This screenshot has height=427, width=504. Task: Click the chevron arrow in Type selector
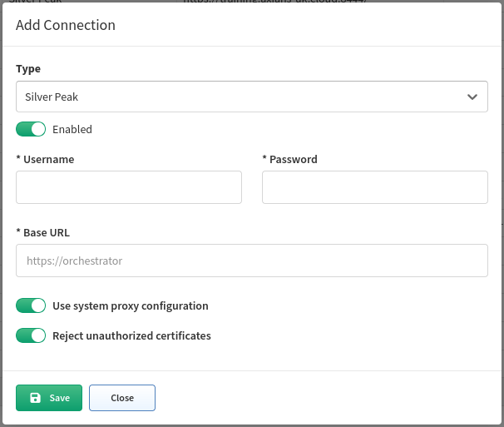tap(472, 97)
